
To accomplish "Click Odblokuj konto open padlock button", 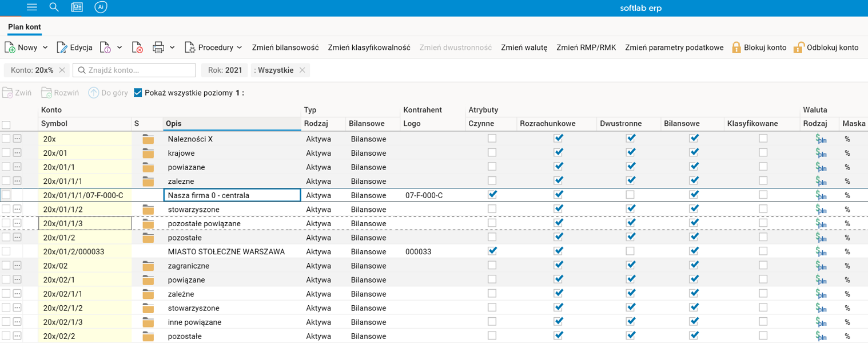I will tap(826, 48).
